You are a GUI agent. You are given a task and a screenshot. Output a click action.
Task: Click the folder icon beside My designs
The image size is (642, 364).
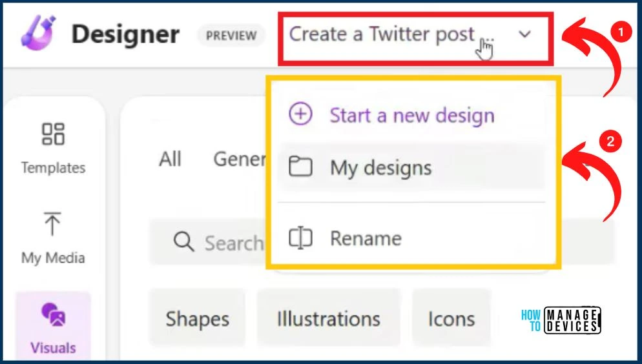(300, 167)
